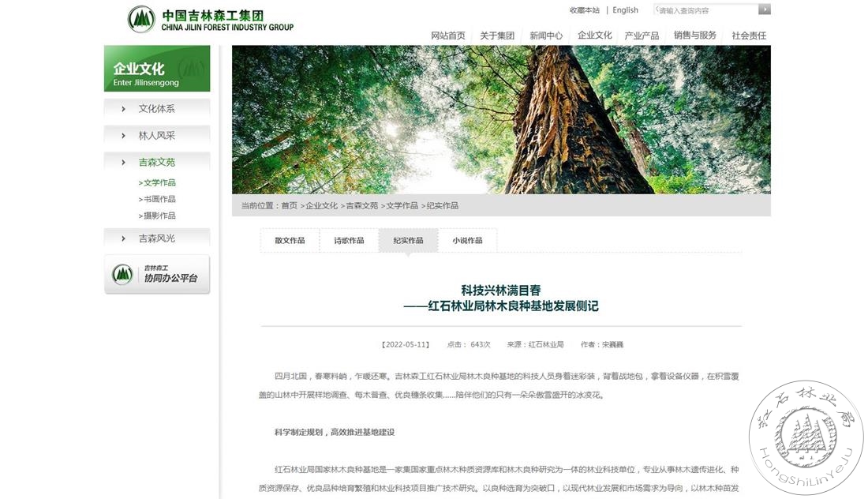Click 纪实作品 in the breadcrumb
The width and height of the screenshot is (868, 499).
[443, 205]
